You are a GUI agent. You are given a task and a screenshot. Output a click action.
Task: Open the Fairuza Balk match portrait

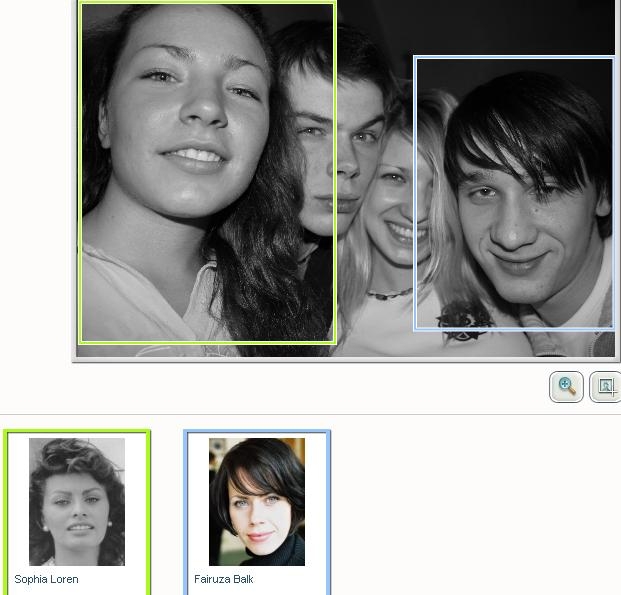[257, 501]
